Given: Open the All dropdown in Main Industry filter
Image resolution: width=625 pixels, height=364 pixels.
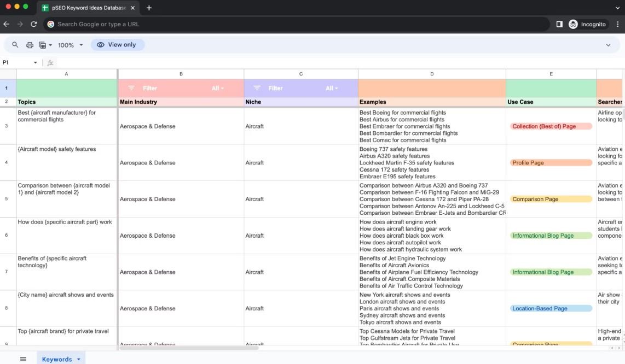Looking at the screenshot, I should click(x=218, y=89).
